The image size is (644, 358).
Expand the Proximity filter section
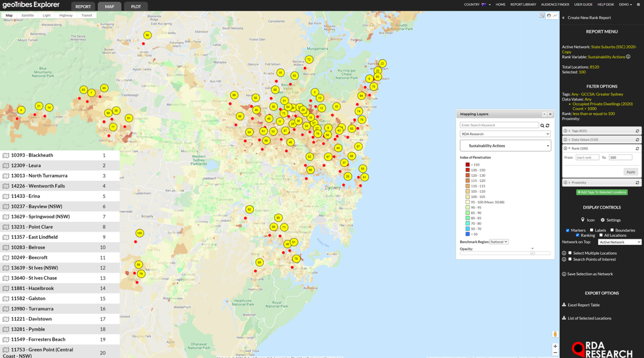579,183
